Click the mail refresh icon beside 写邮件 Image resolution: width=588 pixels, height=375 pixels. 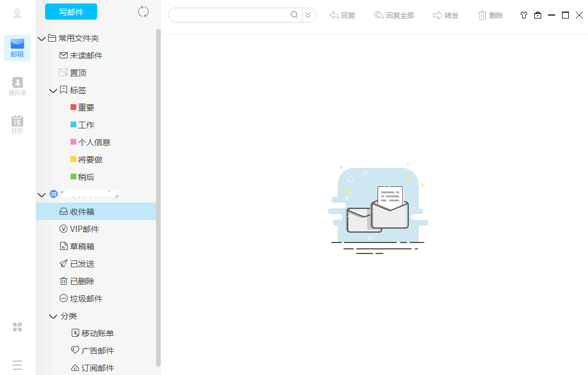coord(143,10)
